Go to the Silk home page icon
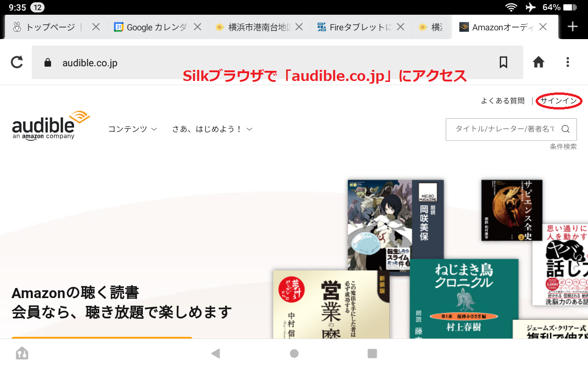The height and width of the screenshot is (368, 588). [538, 62]
